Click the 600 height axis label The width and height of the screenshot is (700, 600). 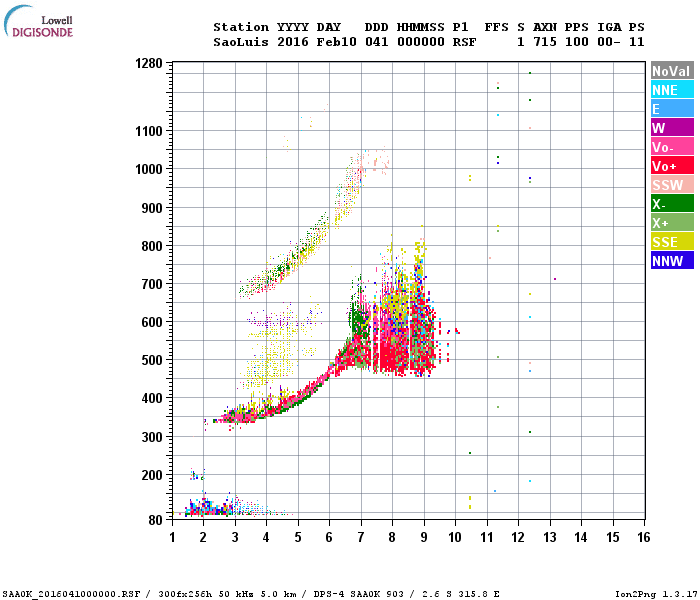[152, 322]
